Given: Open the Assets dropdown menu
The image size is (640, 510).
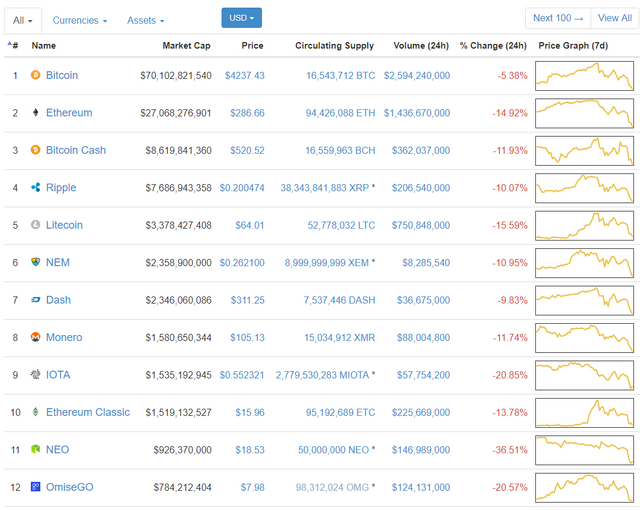Looking at the screenshot, I should coord(145,20).
